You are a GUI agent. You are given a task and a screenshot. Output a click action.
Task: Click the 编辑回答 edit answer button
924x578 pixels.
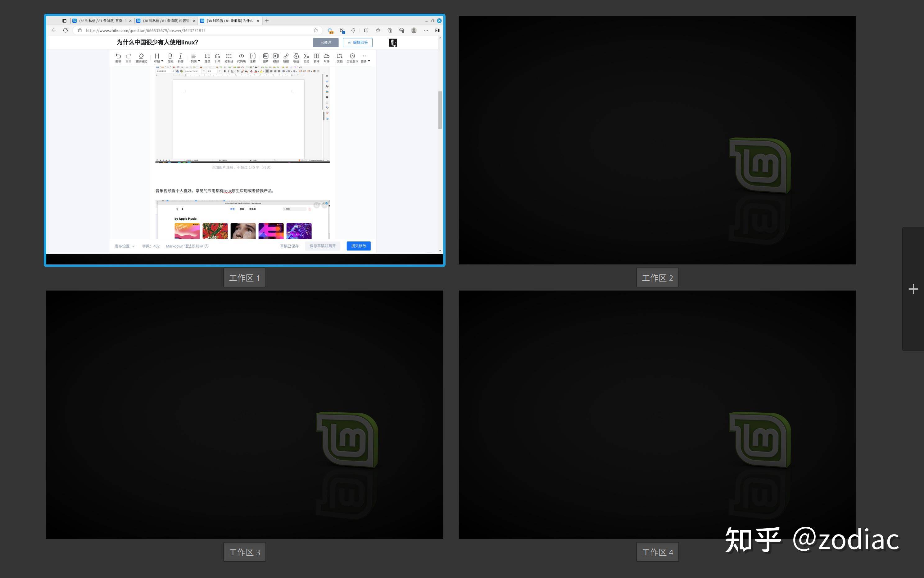tap(358, 43)
